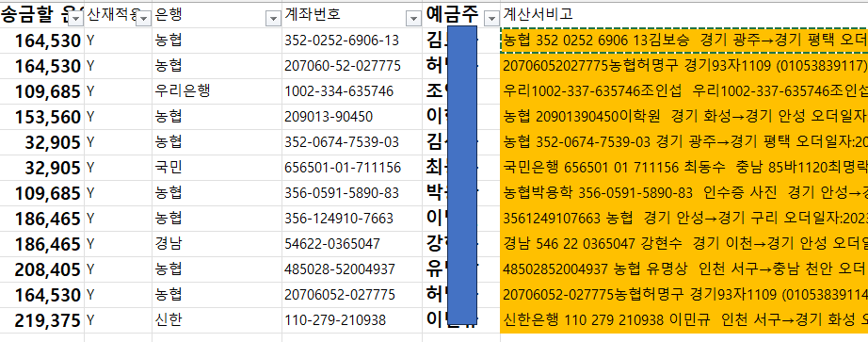The image size is (868, 342).
Task: Select the 계산서비고 header cell
Action: [684, 15]
